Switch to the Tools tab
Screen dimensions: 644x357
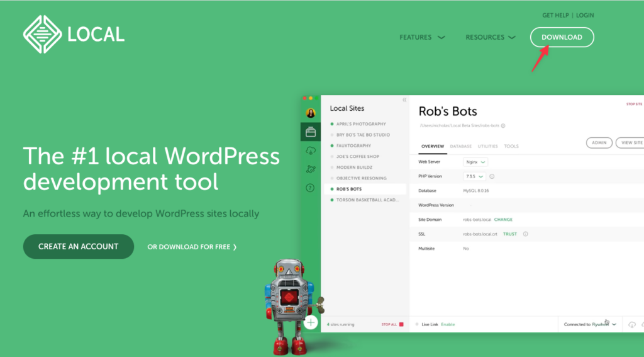(511, 147)
